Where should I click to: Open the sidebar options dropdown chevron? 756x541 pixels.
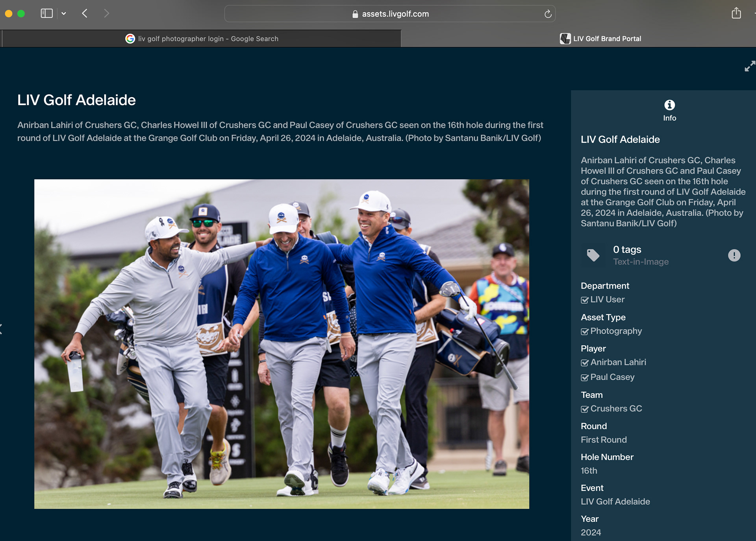coord(64,14)
